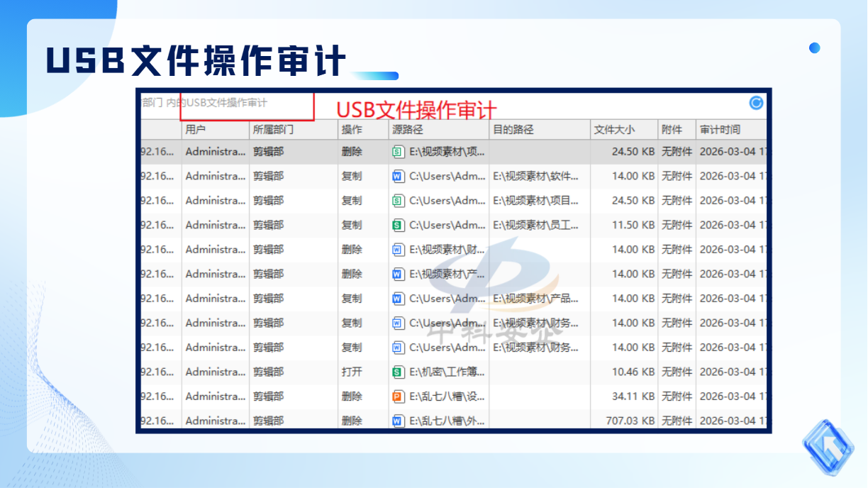
Task: Click the 部门 内的USB文件操作审计 filter label
Action: coord(205,103)
